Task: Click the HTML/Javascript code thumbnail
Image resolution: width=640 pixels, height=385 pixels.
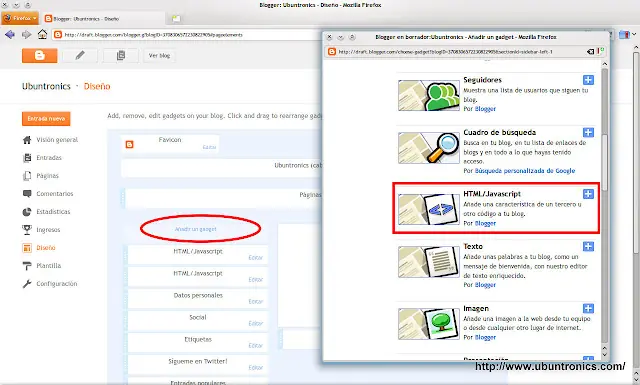Action: coord(429,209)
